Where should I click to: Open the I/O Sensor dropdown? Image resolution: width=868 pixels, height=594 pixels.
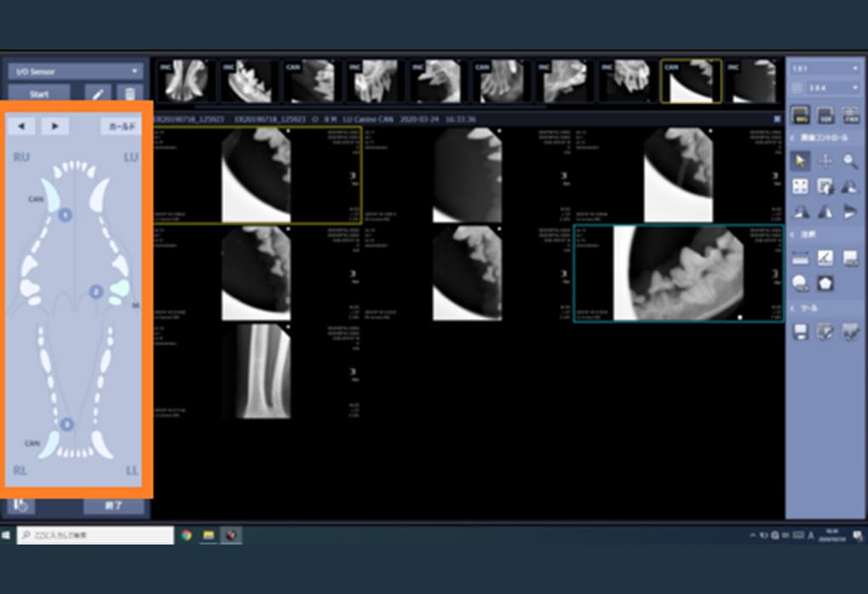tap(76, 72)
